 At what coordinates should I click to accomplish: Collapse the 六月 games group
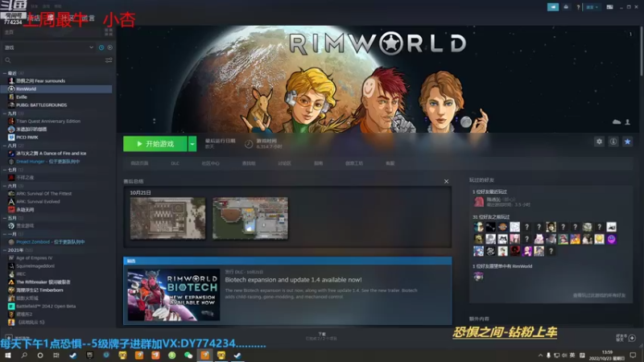tap(5, 186)
